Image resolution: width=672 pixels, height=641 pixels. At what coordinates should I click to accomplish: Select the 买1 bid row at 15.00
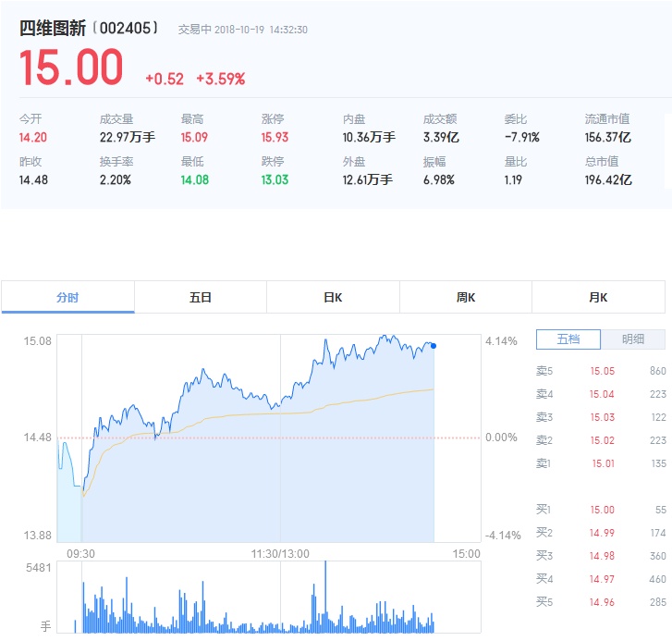(601, 510)
